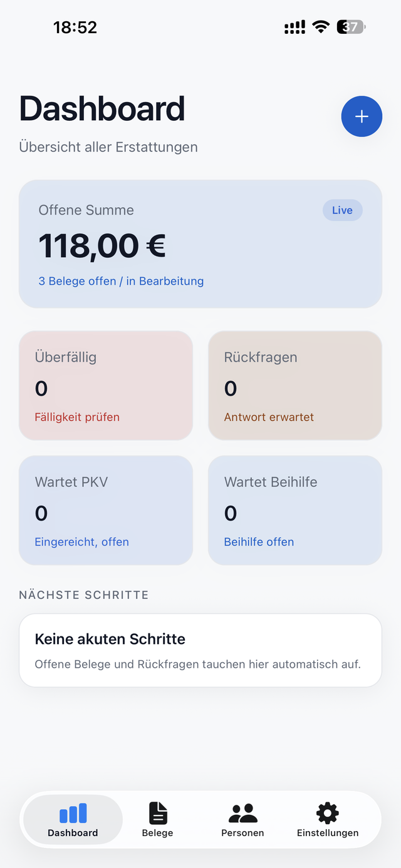Open '3 Belege offen / in Bearbeitung' link
The height and width of the screenshot is (868, 401).
(120, 281)
